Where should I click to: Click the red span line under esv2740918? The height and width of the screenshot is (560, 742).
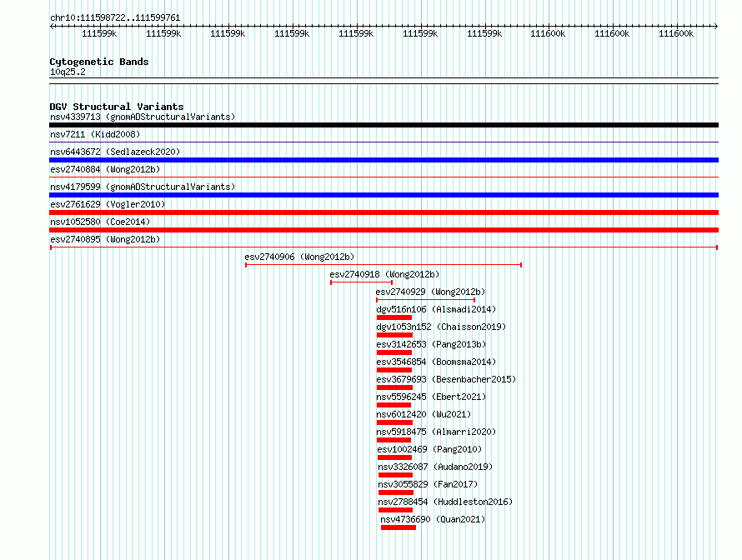click(362, 282)
